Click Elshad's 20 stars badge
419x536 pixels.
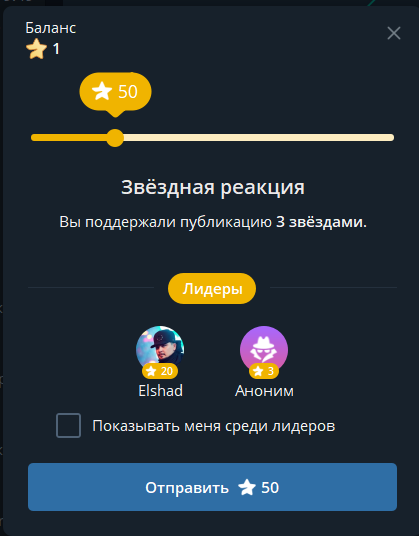tap(160, 371)
